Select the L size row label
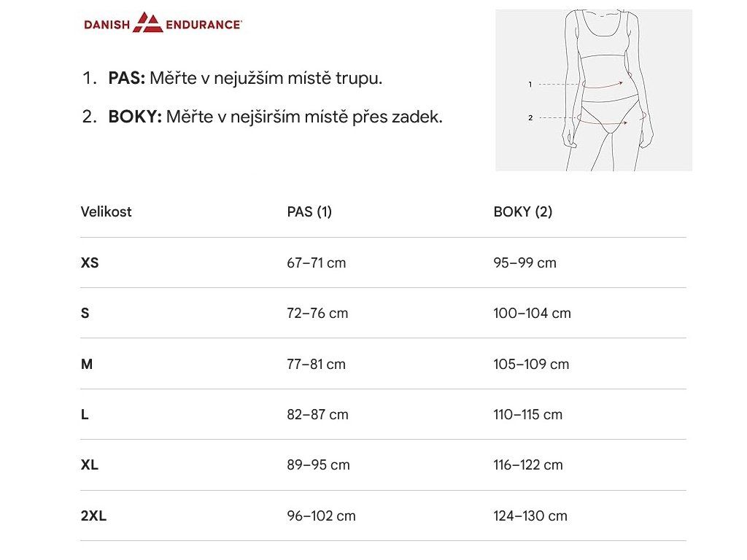This screenshot has height=560, width=747. click(85, 414)
